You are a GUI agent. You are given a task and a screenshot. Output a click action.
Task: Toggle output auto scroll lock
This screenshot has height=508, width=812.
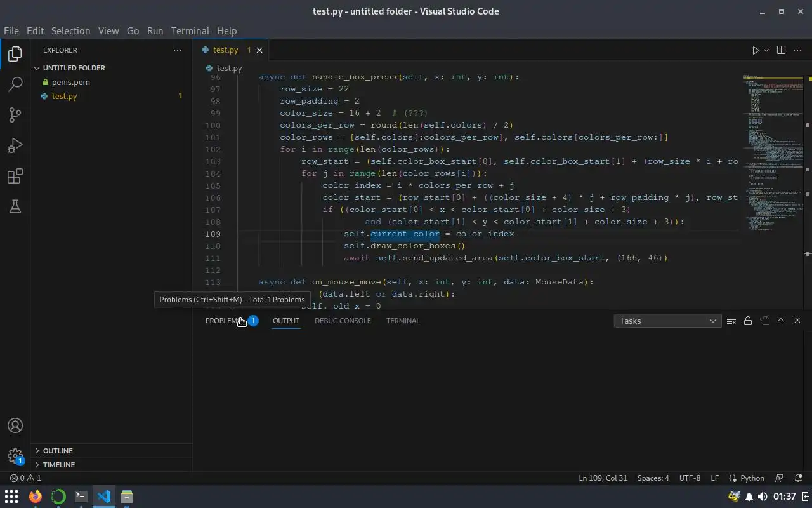tap(748, 321)
